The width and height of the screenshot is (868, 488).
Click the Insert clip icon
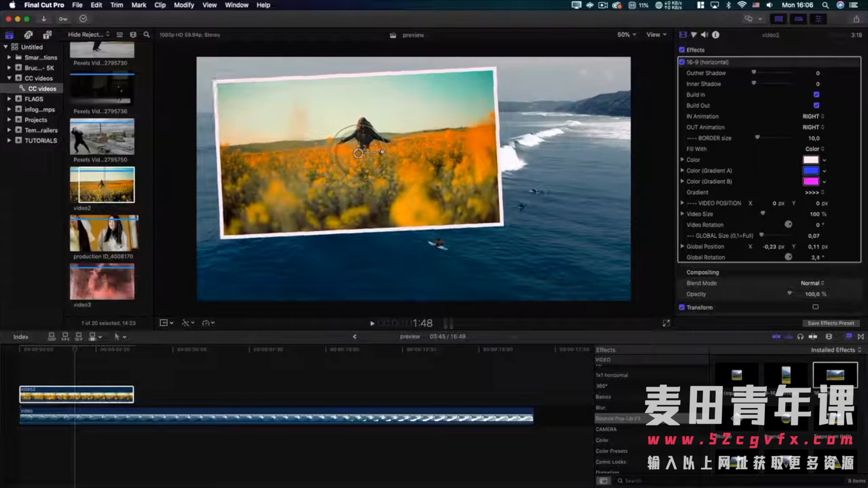[x=65, y=337]
